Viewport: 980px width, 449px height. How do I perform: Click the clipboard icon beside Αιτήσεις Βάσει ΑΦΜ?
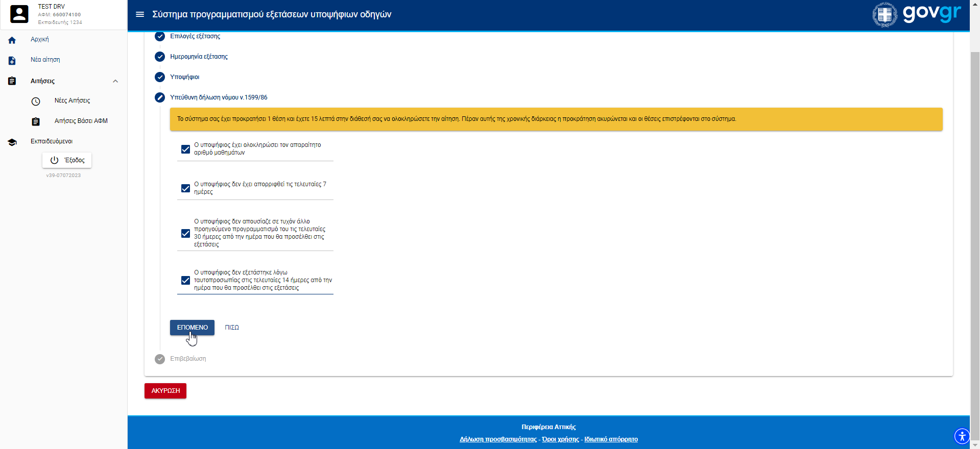pos(36,121)
